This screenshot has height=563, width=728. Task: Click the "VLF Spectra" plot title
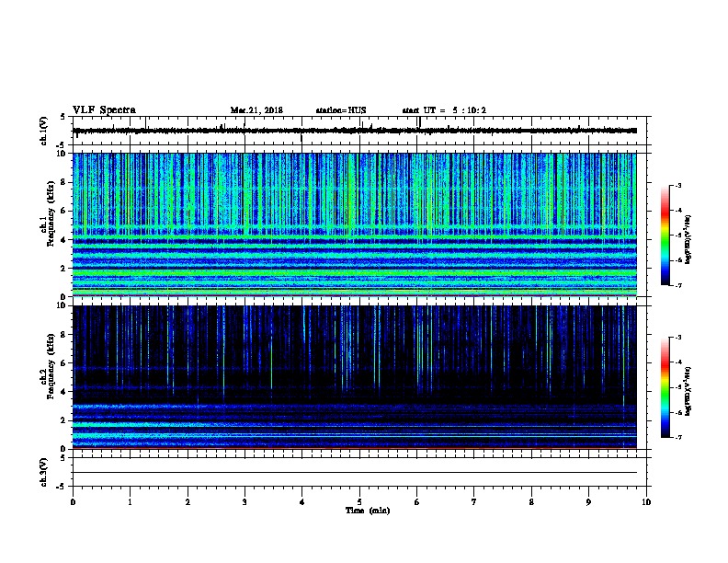(x=104, y=110)
